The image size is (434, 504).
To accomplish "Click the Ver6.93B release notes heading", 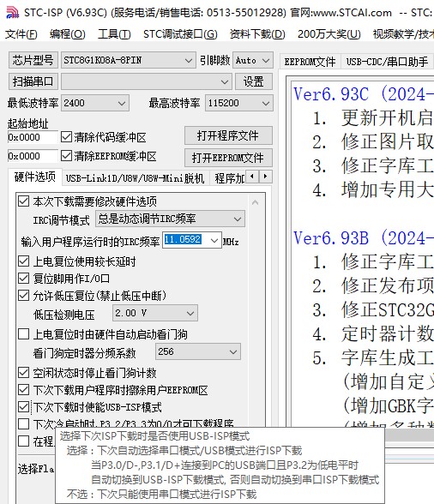I will click(x=364, y=238).
